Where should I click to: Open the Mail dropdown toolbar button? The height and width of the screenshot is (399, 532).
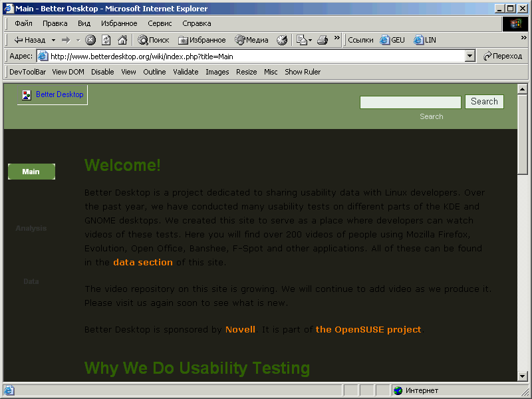click(304, 40)
